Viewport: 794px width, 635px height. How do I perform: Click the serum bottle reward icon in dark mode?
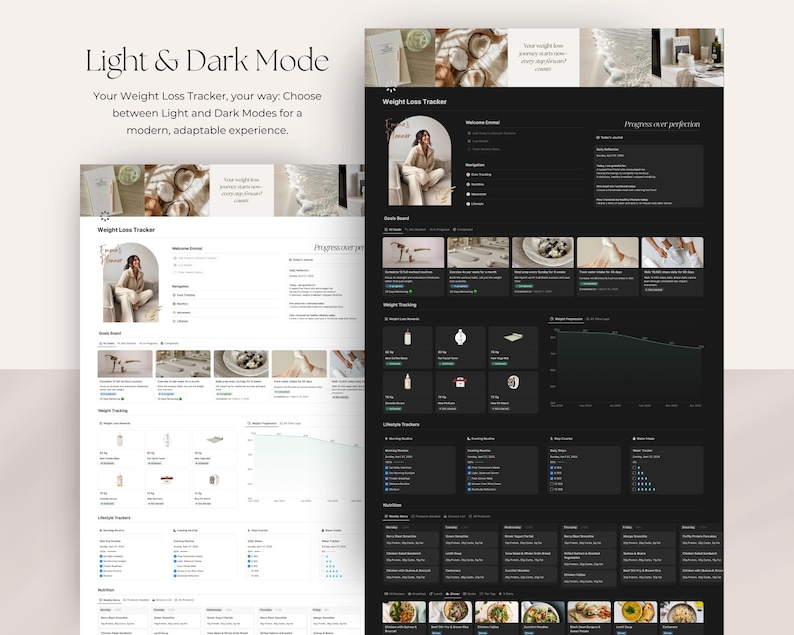coord(407,381)
